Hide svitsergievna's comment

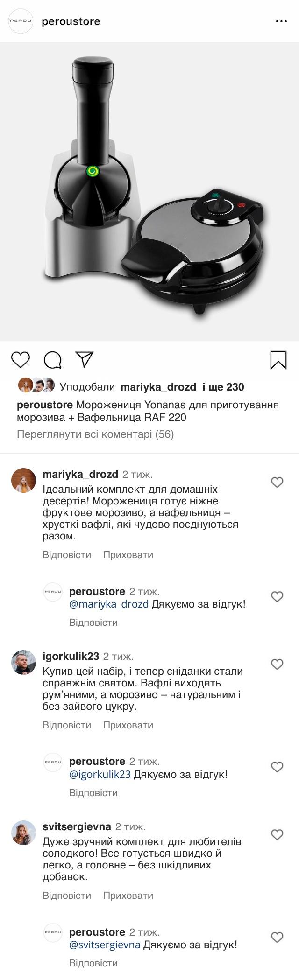128,896
